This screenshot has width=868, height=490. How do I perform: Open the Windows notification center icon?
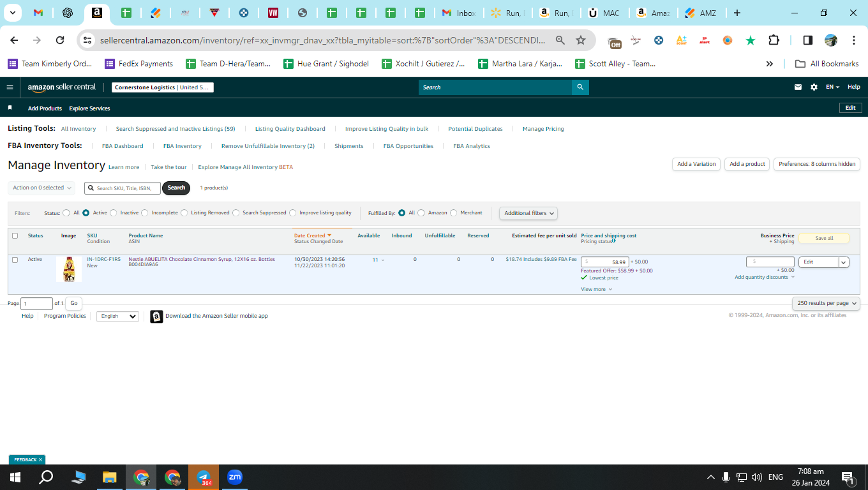pos(848,477)
